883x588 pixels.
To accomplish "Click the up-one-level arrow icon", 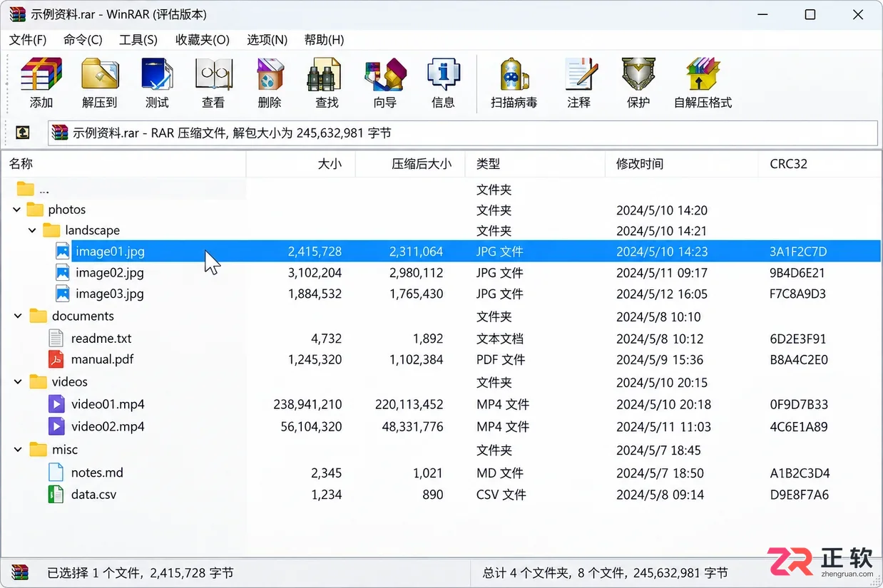I will 23,133.
